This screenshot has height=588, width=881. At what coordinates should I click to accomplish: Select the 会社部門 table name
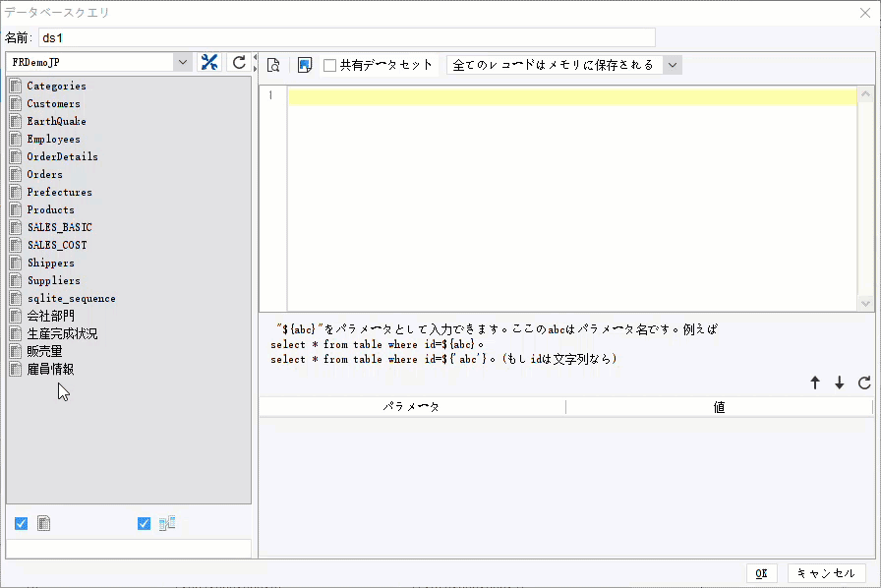[x=50, y=316]
